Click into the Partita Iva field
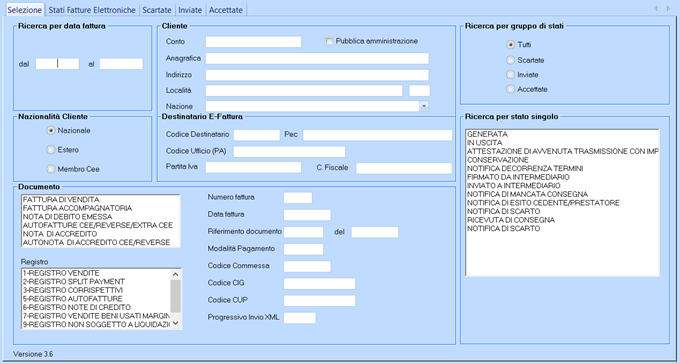 click(x=253, y=167)
